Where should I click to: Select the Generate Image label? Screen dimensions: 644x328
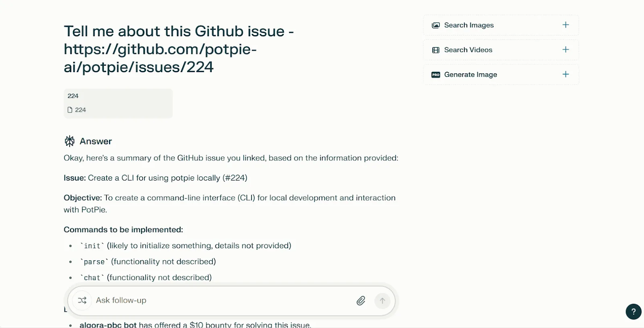[471, 75]
